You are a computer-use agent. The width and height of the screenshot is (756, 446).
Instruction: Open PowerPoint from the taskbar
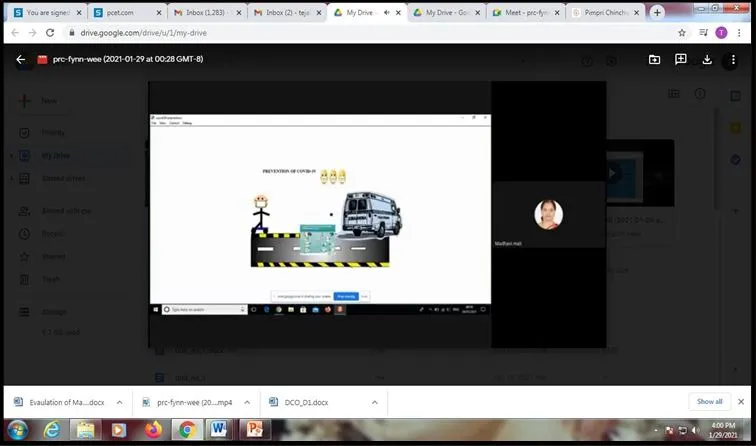coord(254,430)
